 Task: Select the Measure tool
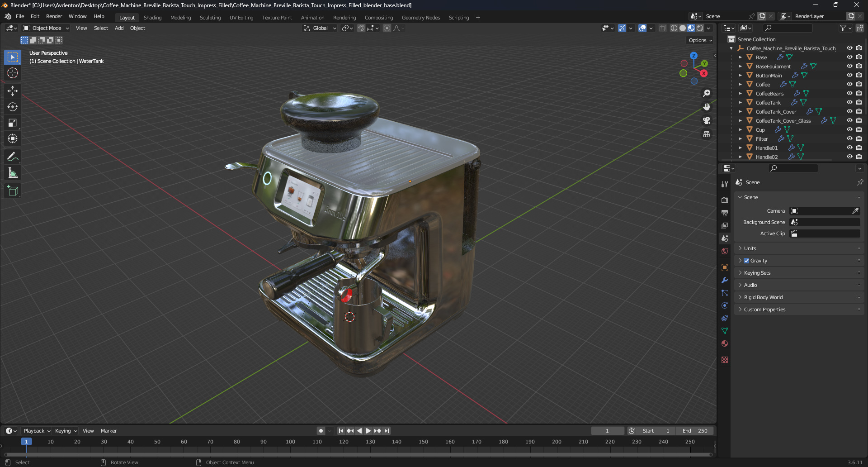click(x=13, y=173)
